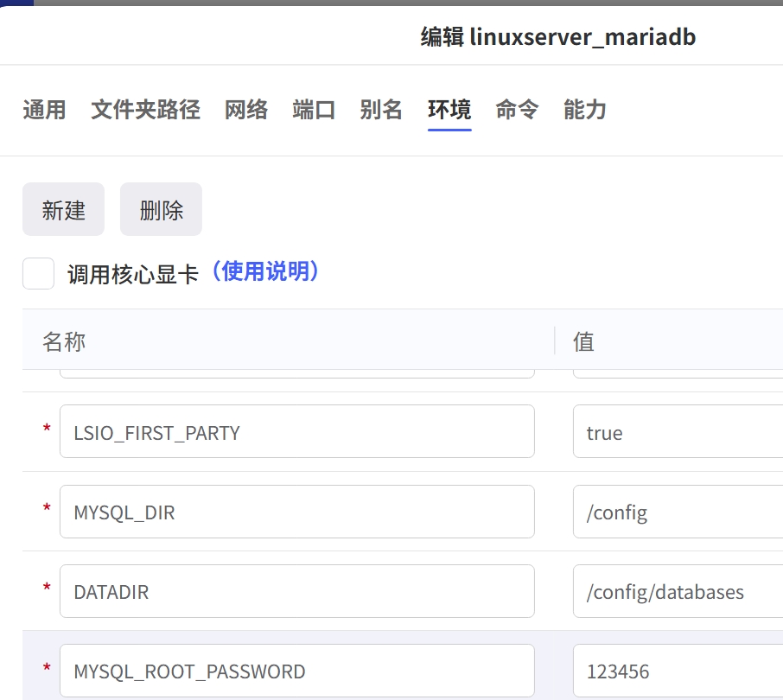Switch to the 命令 tab
The image size is (783, 700).
517,110
